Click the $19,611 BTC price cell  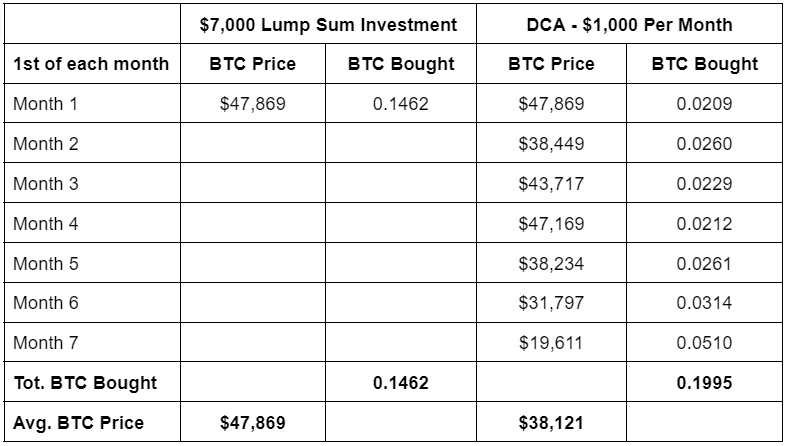click(551, 343)
